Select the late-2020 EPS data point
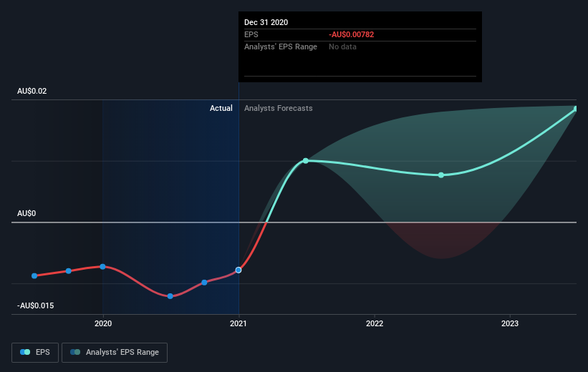This screenshot has width=588, height=372. point(204,283)
